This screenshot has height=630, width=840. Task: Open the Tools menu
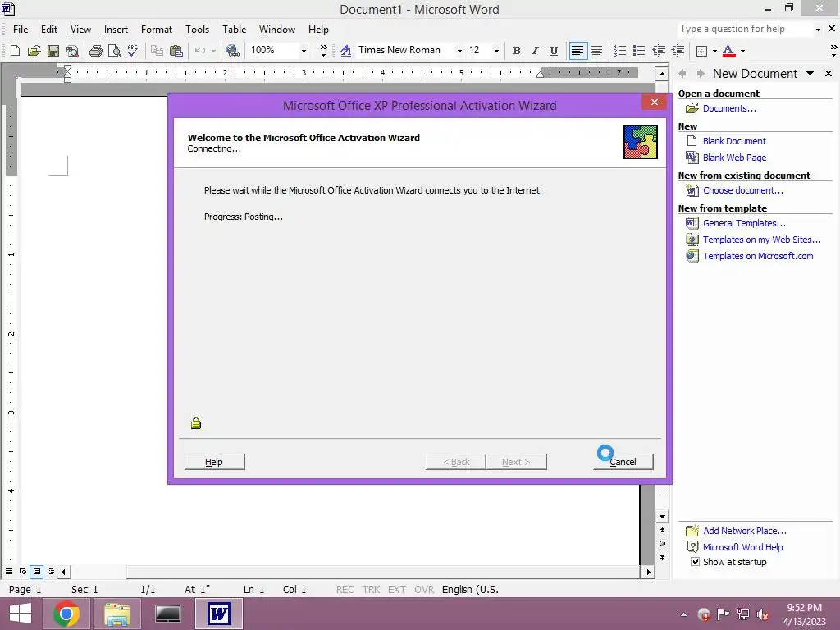click(x=197, y=30)
